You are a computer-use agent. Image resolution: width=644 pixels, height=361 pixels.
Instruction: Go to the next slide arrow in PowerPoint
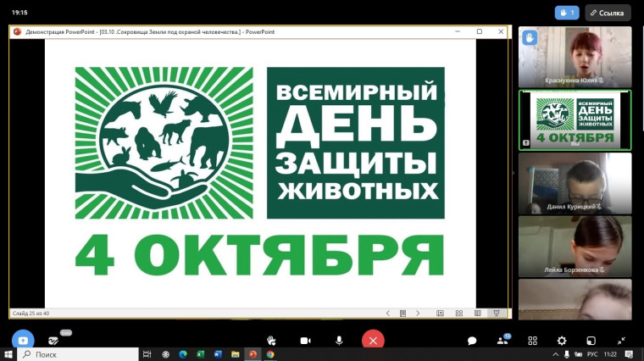(418, 313)
